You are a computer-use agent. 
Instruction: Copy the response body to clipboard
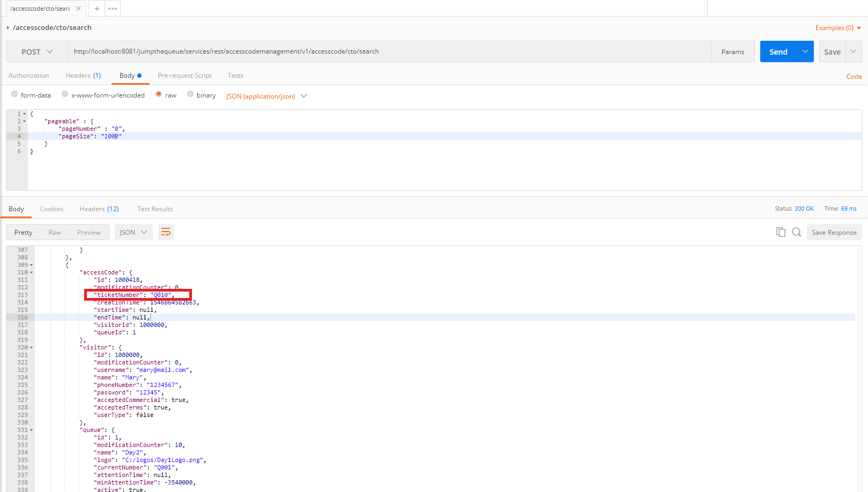(781, 232)
